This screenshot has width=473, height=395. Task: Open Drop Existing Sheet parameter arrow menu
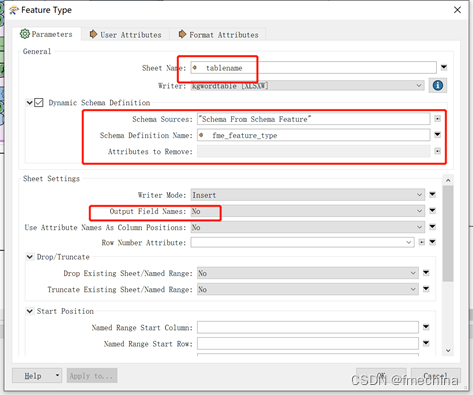pos(426,273)
